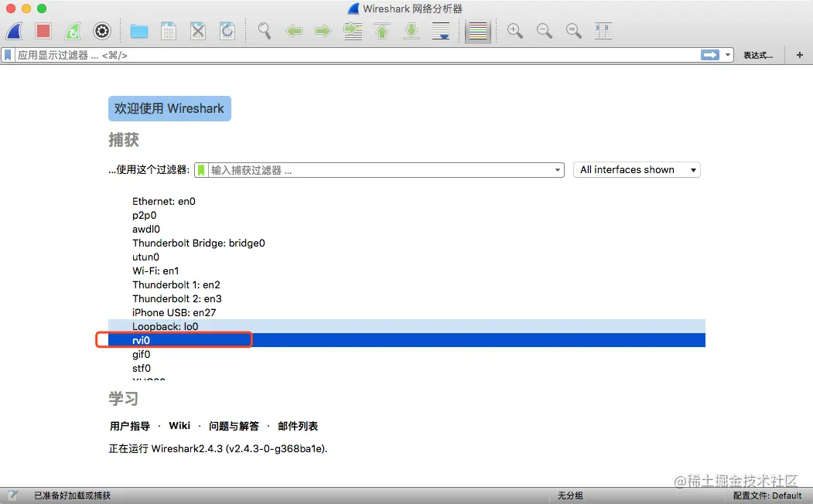This screenshot has height=504, width=813.
Task: Focus the display filter input field
Action: tap(357, 55)
